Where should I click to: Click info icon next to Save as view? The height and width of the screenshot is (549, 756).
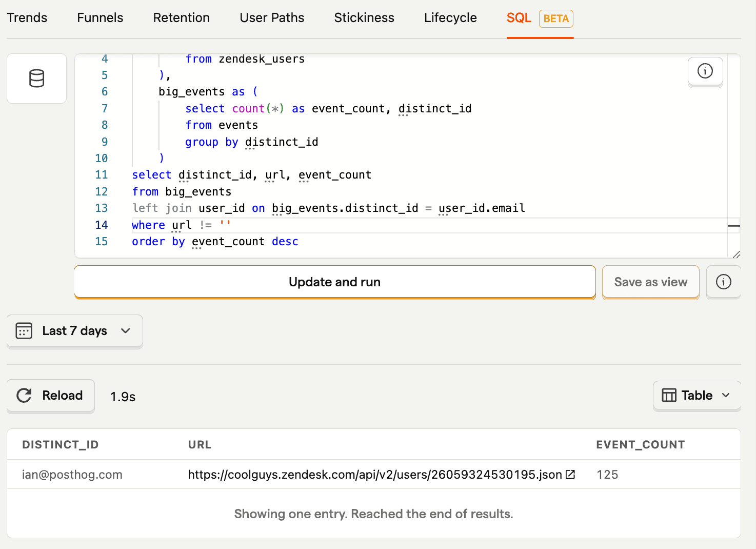(723, 282)
